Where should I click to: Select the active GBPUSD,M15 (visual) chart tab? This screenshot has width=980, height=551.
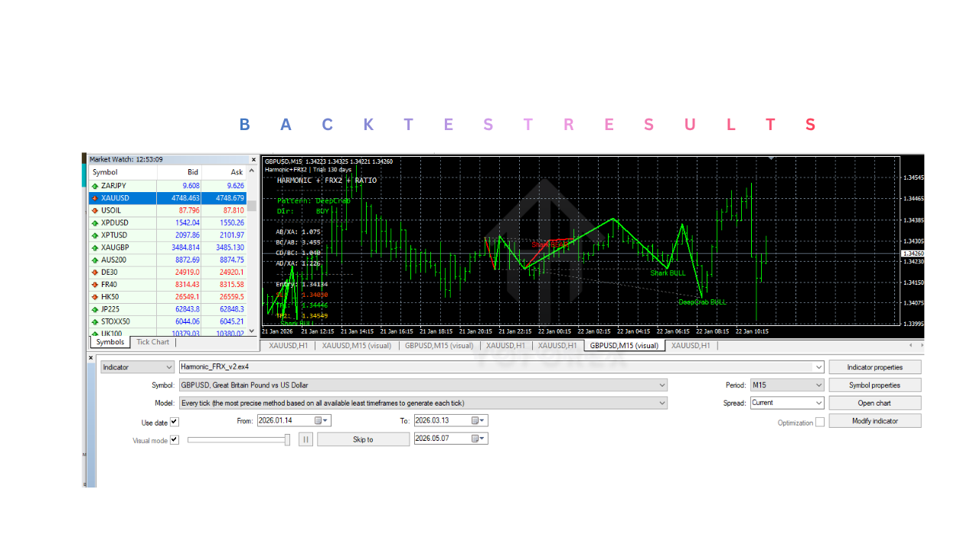[623, 346]
